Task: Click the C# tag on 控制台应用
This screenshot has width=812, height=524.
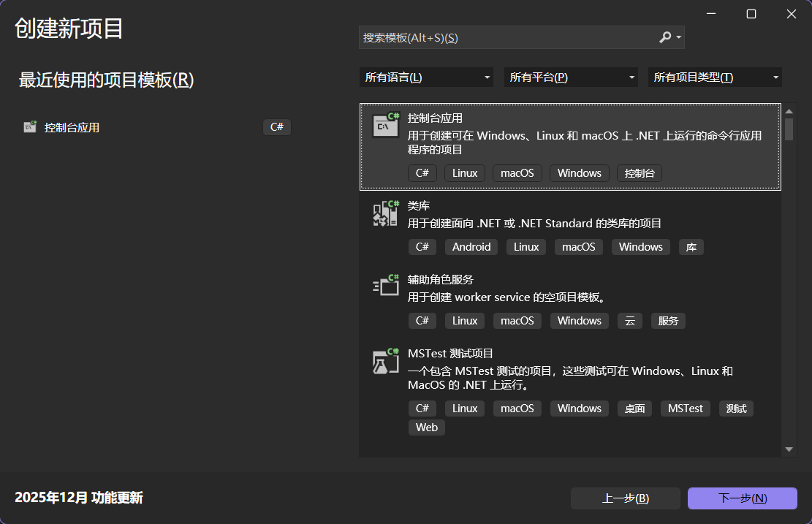Action: point(422,173)
